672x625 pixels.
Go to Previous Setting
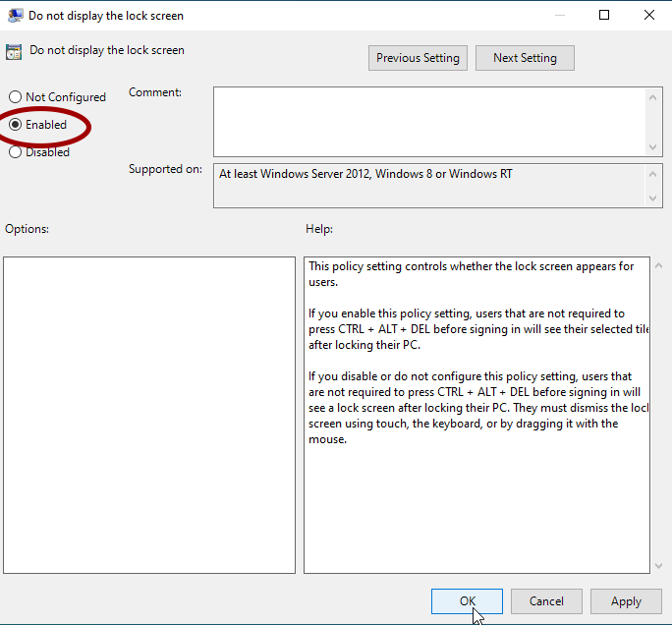pyautogui.click(x=418, y=58)
